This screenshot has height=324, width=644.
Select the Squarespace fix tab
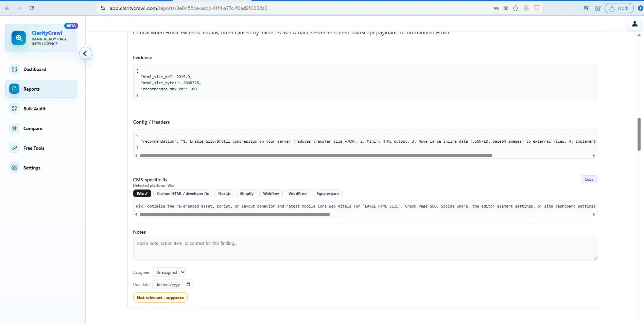click(328, 194)
